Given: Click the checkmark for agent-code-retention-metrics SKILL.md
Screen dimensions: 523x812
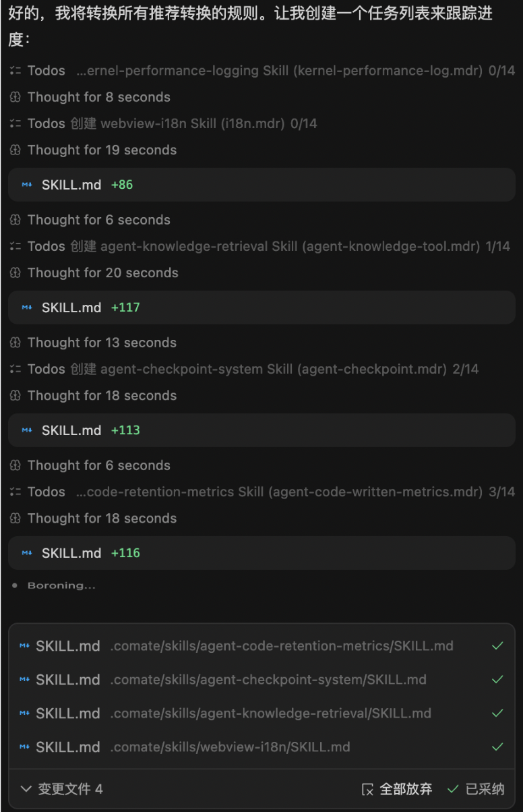Looking at the screenshot, I should pos(497,646).
